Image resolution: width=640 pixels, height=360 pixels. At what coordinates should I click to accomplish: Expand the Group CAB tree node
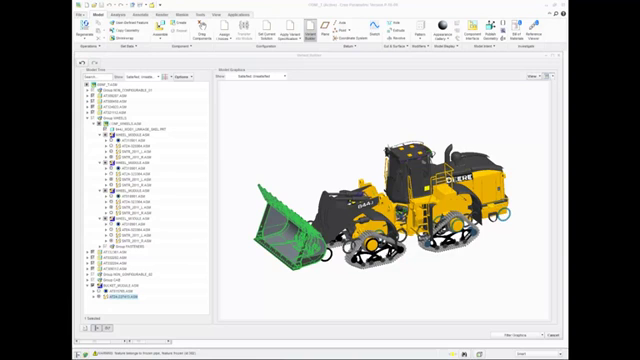click(x=87, y=280)
